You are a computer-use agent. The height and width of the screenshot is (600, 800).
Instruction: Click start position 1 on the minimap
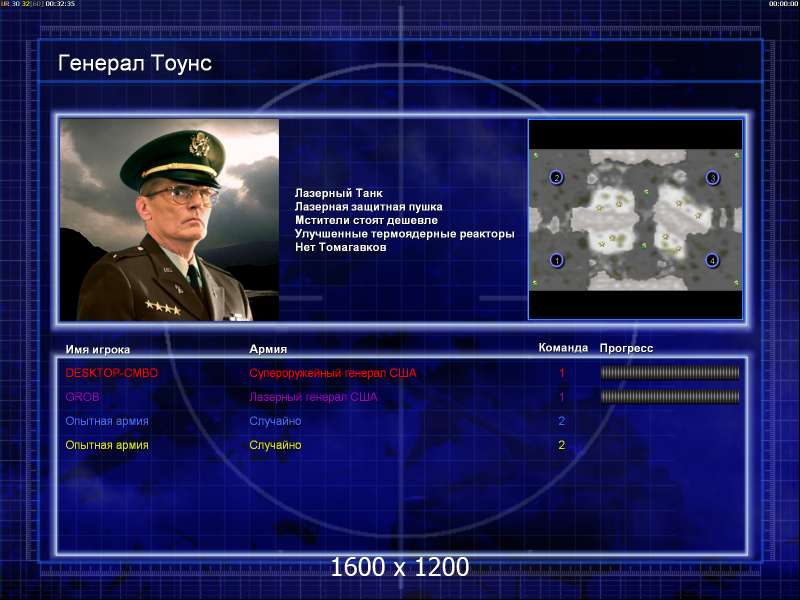[x=557, y=260]
